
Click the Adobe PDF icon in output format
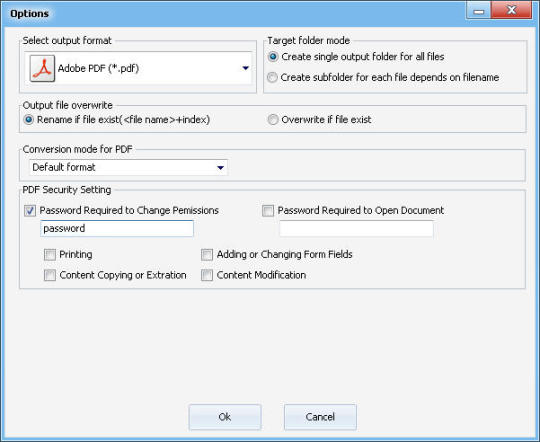click(x=42, y=68)
